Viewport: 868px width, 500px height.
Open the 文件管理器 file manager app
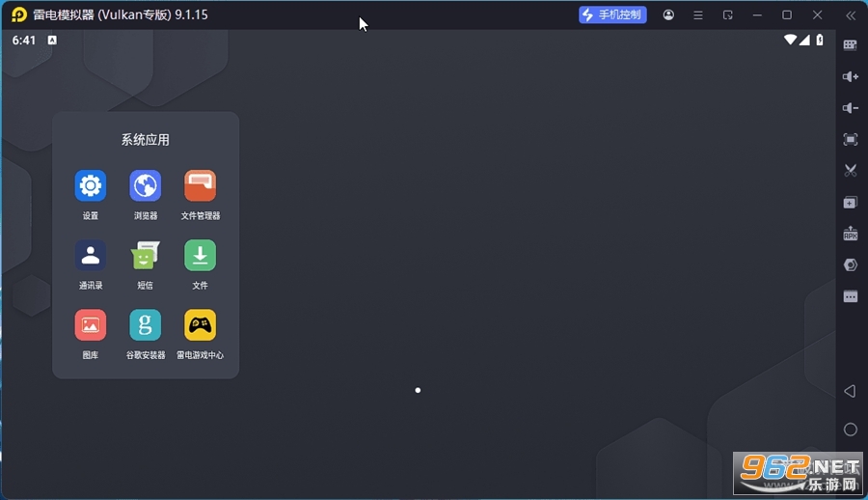[x=200, y=185]
